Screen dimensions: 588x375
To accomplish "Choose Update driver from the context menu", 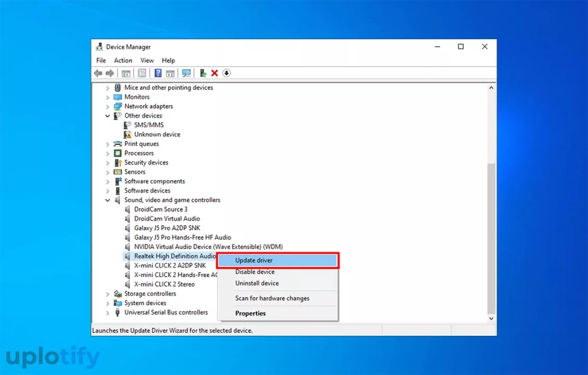I will click(278, 260).
